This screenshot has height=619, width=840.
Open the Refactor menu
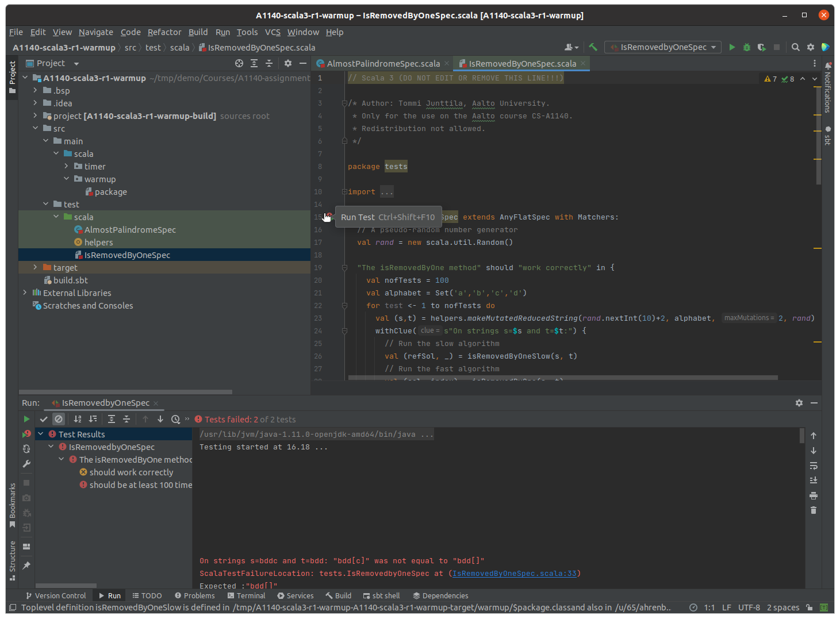click(x=164, y=32)
